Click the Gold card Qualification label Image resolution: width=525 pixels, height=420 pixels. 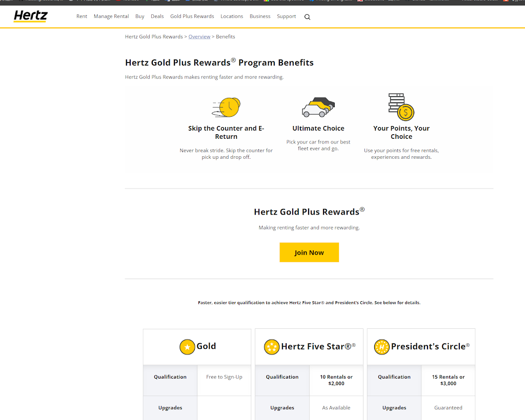[x=170, y=377]
